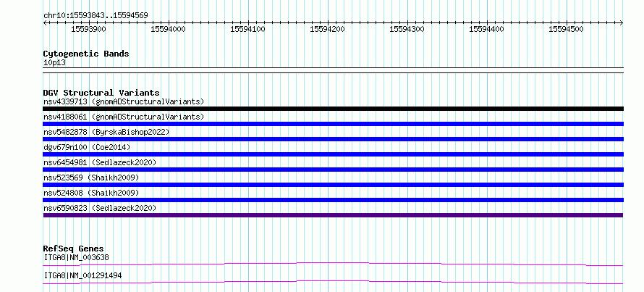Click the nsv5482878 (ByrskaBishop2022) label
The image size is (644, 292).
coord(106,132)
